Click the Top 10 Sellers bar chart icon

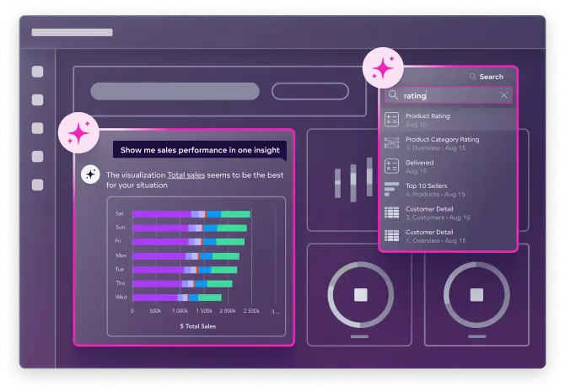pyautogui.click(x=391, y=189)
